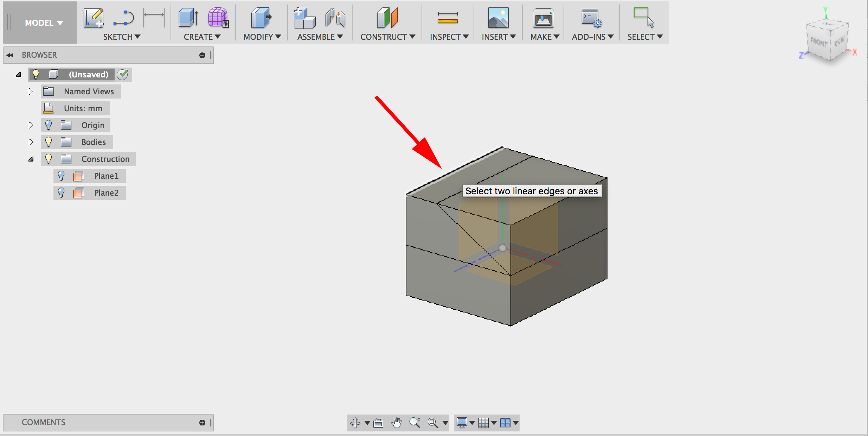The image size is (868, 436).
Task: Expand the Origin folder
Action: (31, 125)
